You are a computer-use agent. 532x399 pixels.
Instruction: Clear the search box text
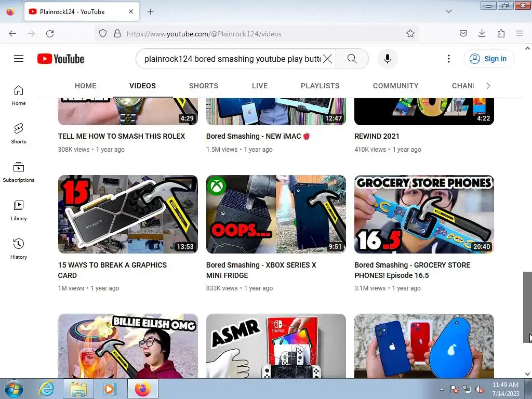click(327, 59)
